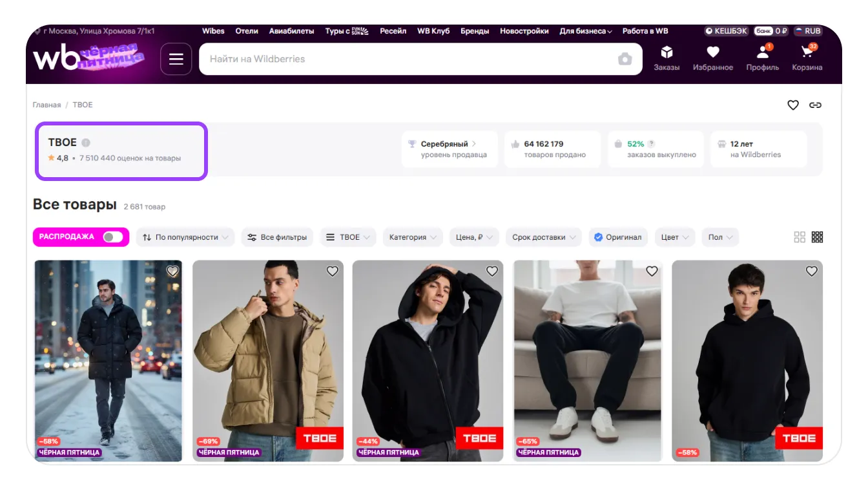Open the Все фильтры button
Image resolution: width=868 pixels, height=490 pixels.
tap(278, 237)
